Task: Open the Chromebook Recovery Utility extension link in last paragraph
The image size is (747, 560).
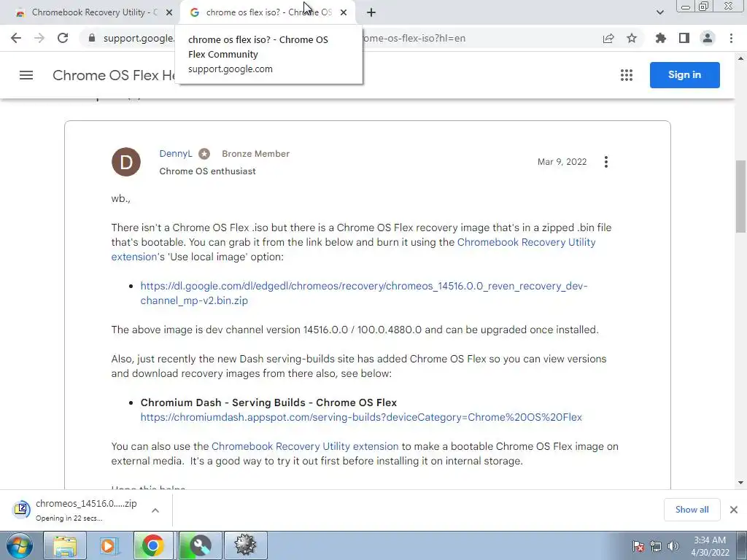Action: [305, 446]
